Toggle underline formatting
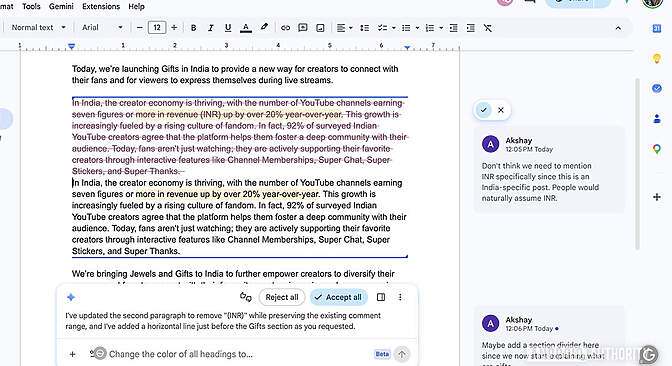Screen dimensions: 672x366 228,28
